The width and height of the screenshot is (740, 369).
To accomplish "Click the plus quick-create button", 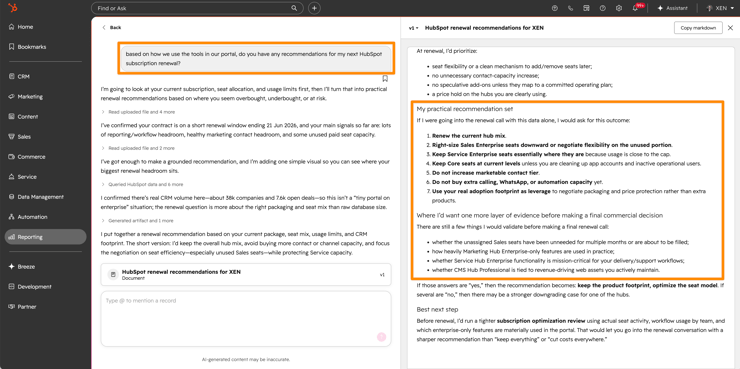I will click(x=314, y=8).
